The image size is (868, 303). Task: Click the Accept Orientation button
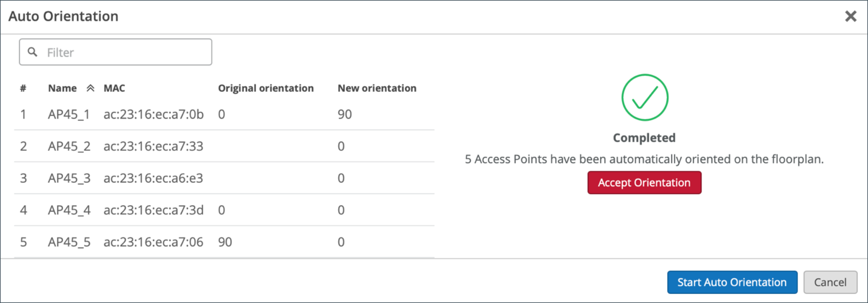644,183
